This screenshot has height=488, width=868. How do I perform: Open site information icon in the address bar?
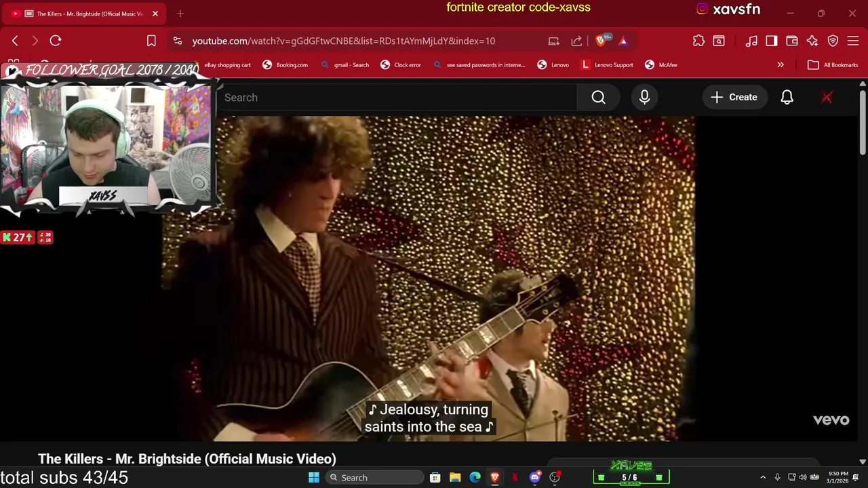pos(177,41)
